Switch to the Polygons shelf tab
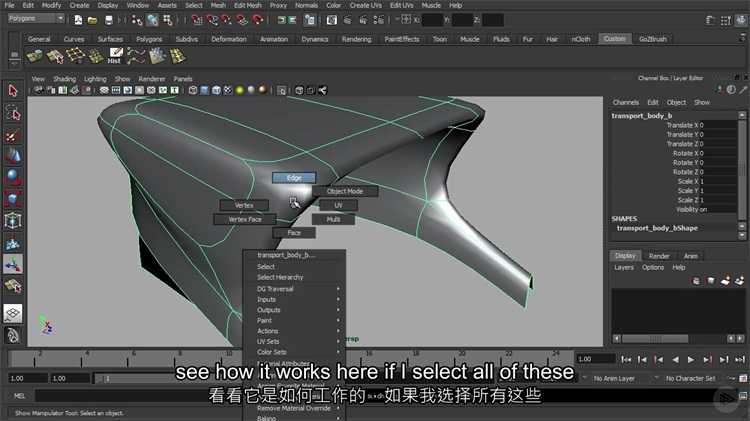The image size is (750, 421). (x=149, y=39)
